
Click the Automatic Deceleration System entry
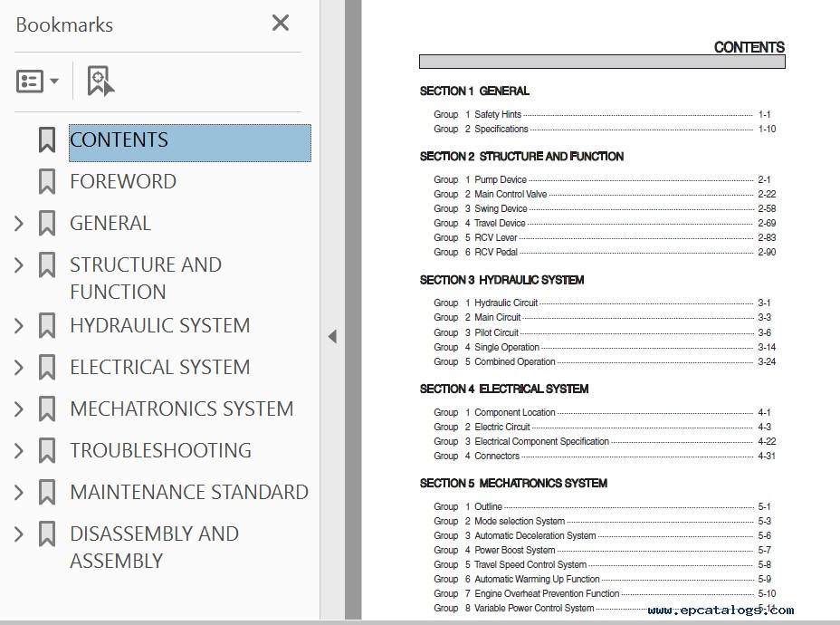pyautogui.click(x=602, y=535)
